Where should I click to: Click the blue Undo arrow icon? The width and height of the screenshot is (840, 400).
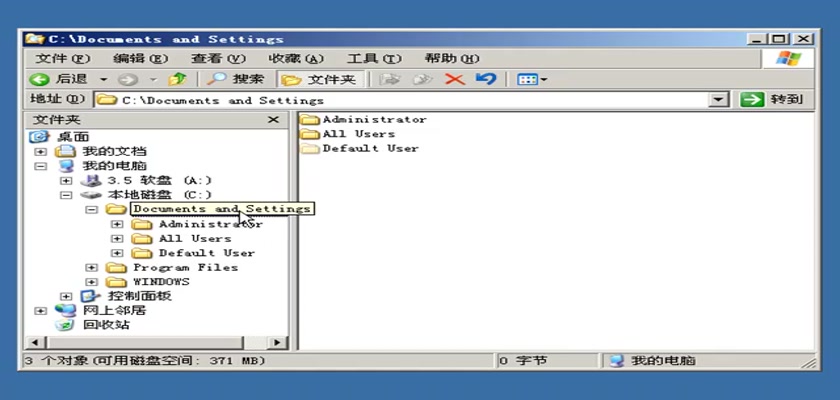[x=485, y=79]
